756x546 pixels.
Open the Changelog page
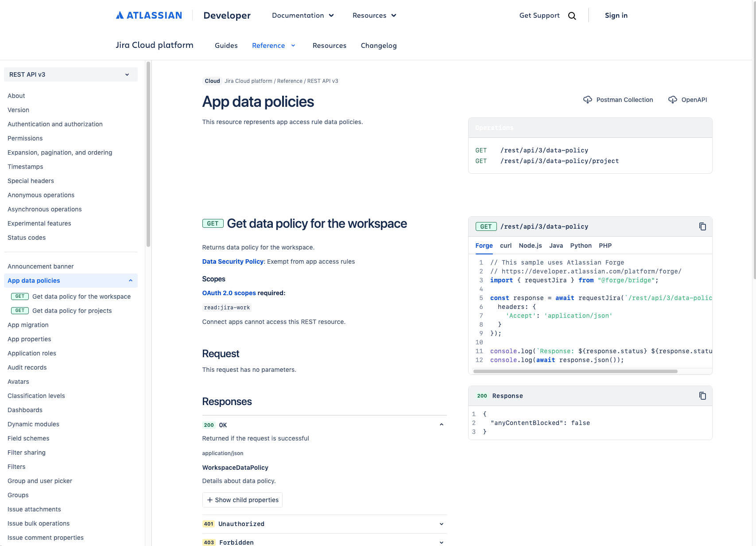[379, 46]
